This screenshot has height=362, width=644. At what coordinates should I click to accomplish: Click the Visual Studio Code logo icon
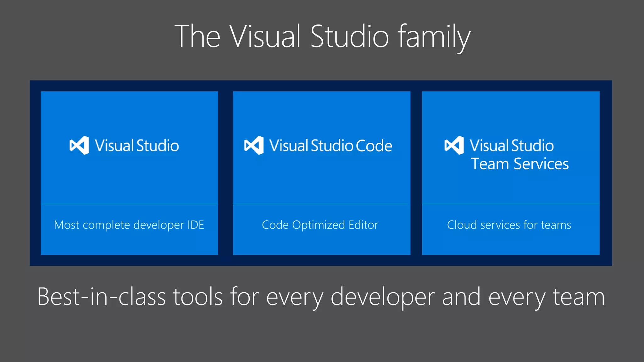pos(254,145)
